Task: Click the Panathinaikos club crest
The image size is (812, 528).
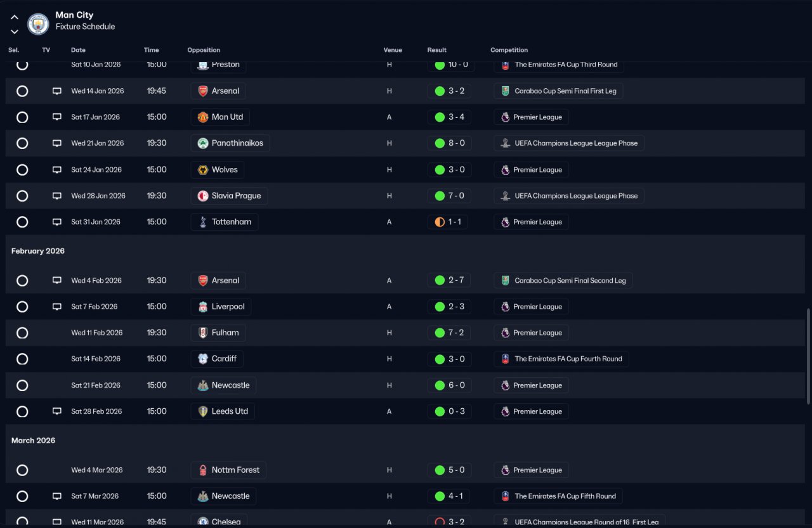Action: pyautogui.click(x=203, y=143)
